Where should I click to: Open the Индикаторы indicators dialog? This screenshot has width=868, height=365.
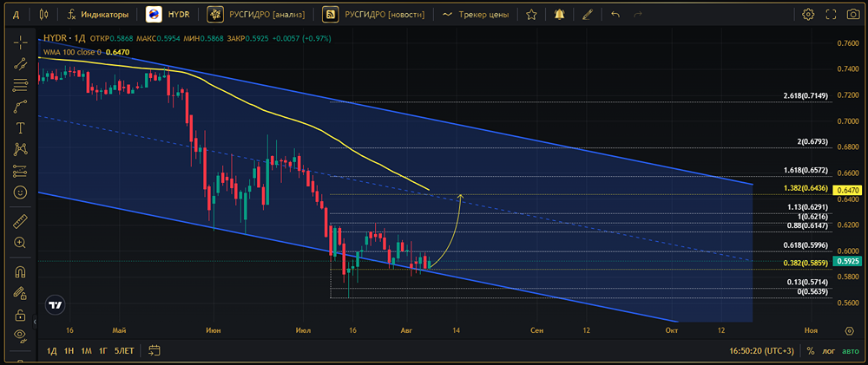[x=98, y=15]
